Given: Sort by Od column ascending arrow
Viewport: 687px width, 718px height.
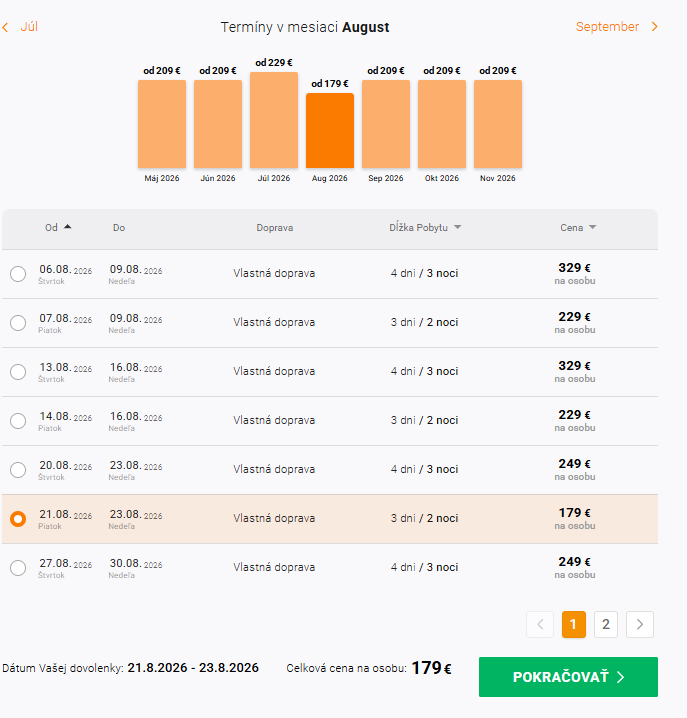Looking at the screenshot, I should coord(68,227).
